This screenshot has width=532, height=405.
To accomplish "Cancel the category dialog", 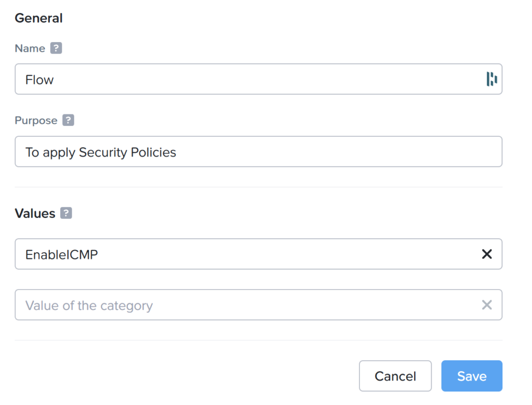I will coord(395,376).
